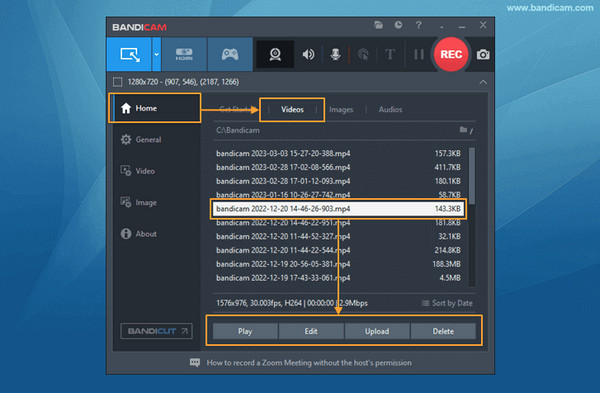Switch to the Videos tab

click(292, 109)
